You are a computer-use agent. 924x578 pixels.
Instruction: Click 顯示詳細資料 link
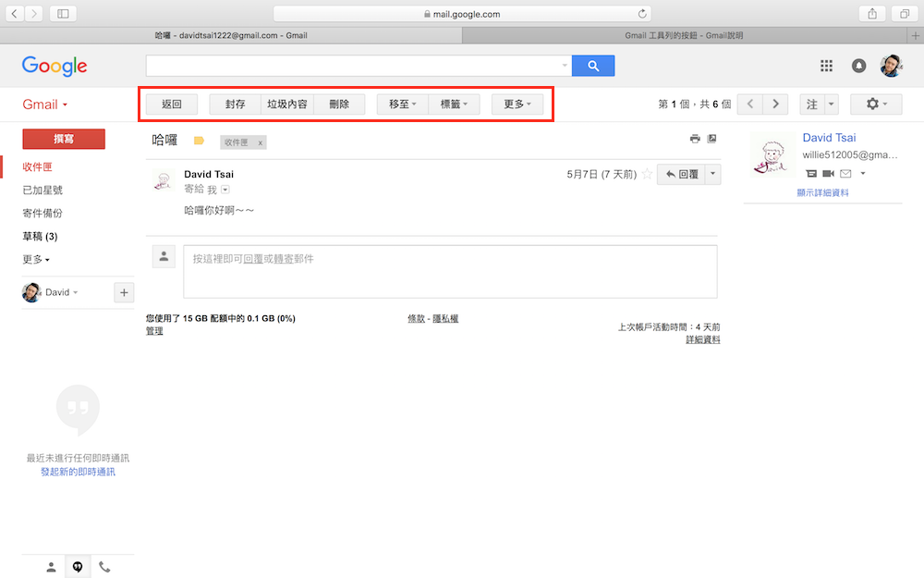click(x=822, y=193)
